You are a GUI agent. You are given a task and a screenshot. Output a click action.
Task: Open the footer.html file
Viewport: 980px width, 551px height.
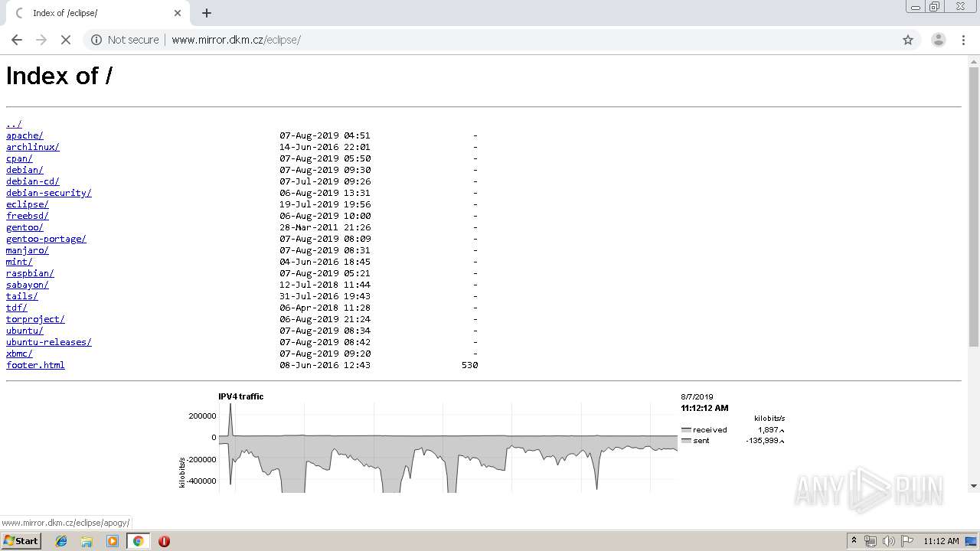(35, 365)
